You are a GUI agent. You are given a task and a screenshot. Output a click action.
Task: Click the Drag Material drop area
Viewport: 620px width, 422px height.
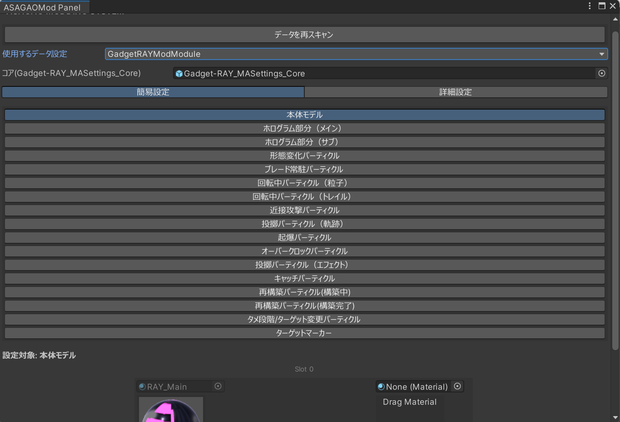coord(410,407)
